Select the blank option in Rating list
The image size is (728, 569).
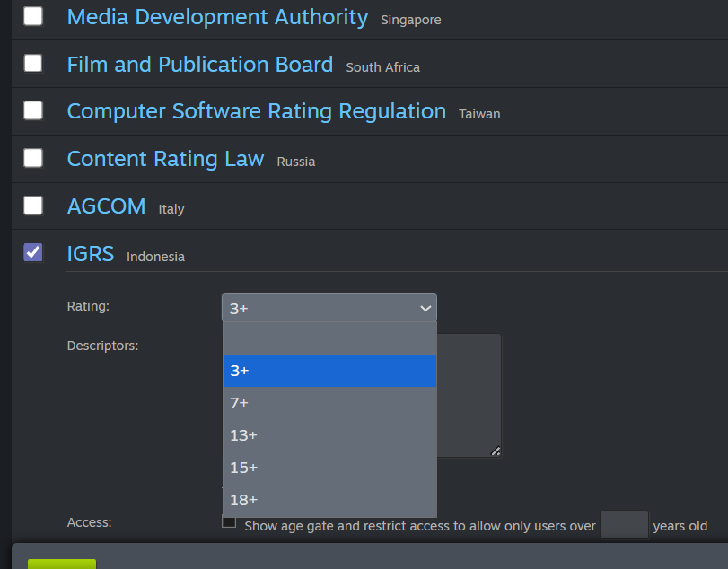329,338
